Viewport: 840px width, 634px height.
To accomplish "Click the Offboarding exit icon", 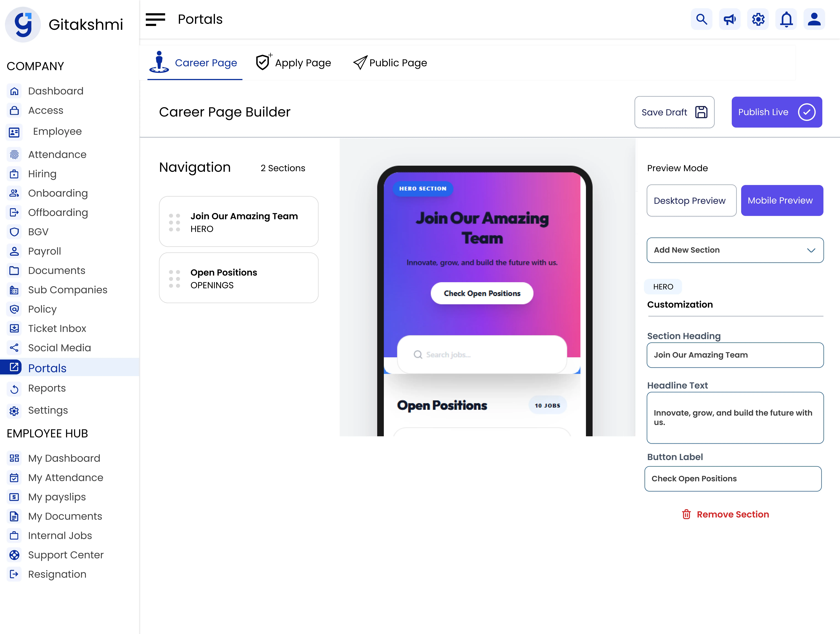I will point(14,213).
